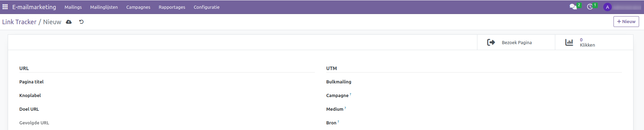
Task: Click the Medium help tooltip mark
Action: coord(345,108)
